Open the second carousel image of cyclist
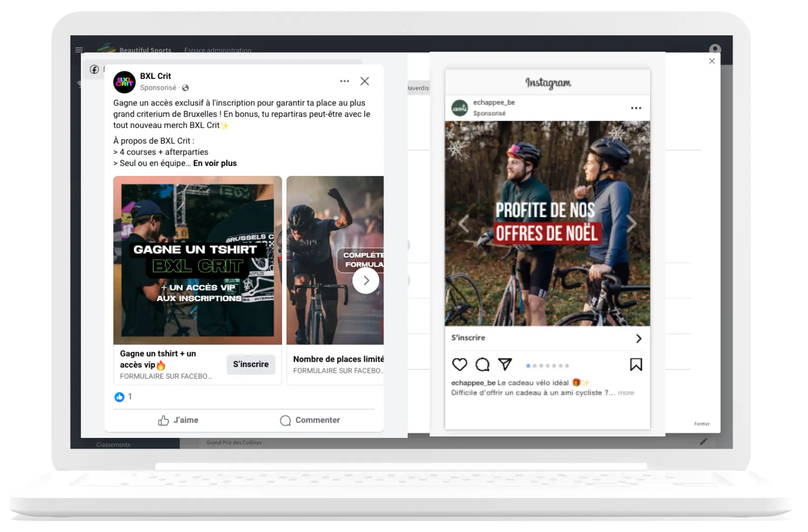Viewport: 808px width, 532px height. (335, 260)
